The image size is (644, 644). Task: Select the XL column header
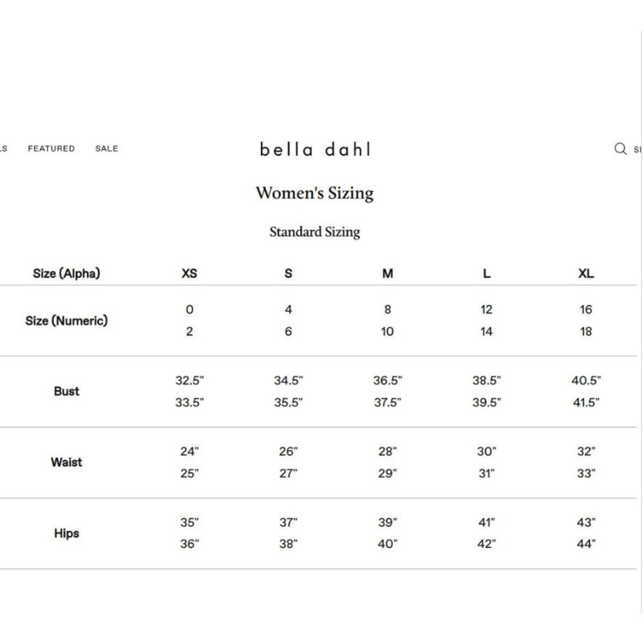click(586, 274)
